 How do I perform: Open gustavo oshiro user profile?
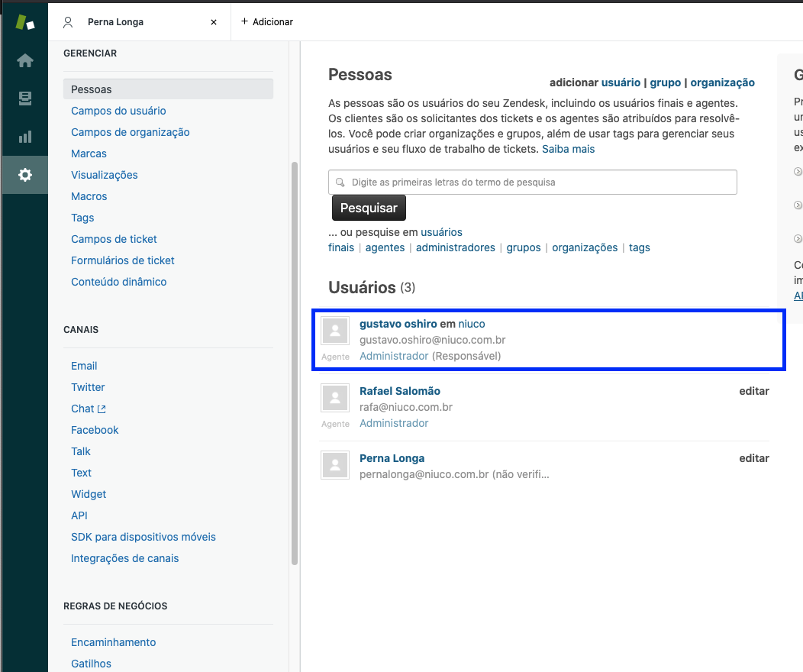398,324
